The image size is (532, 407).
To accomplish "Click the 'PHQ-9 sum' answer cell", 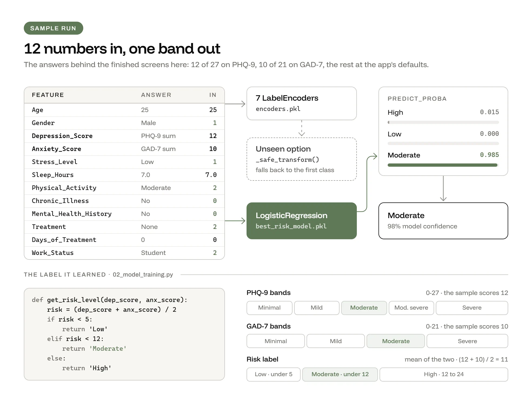I will [158, 136].
